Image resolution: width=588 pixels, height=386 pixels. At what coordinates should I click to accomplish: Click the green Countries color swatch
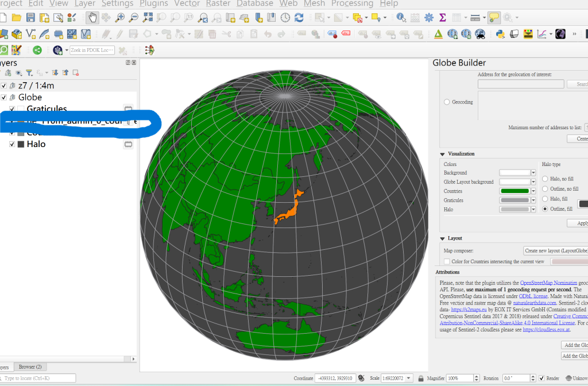tap(514, 191)
